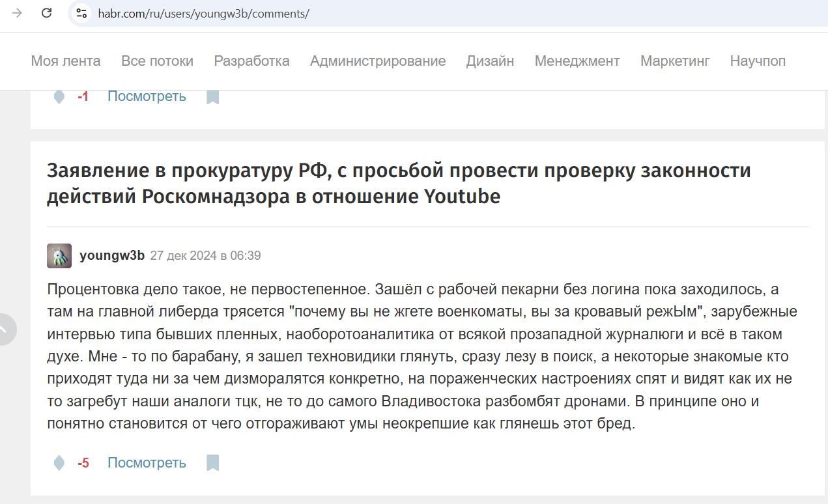
Task: Open the Моя лента section
Action: [x=66, y=61]
